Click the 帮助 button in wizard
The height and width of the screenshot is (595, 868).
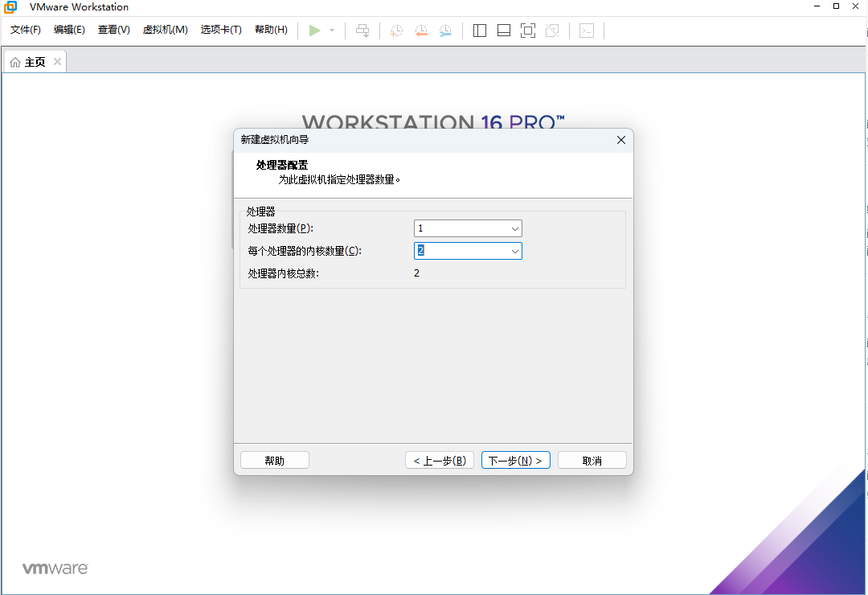click(275, 461)
